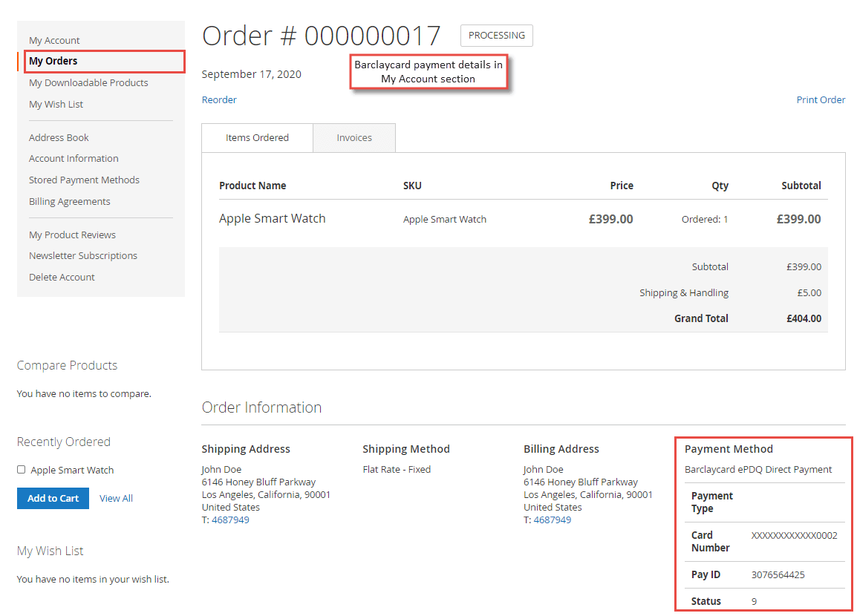
Task: Click the Price column header
Action: coord(622,186)
